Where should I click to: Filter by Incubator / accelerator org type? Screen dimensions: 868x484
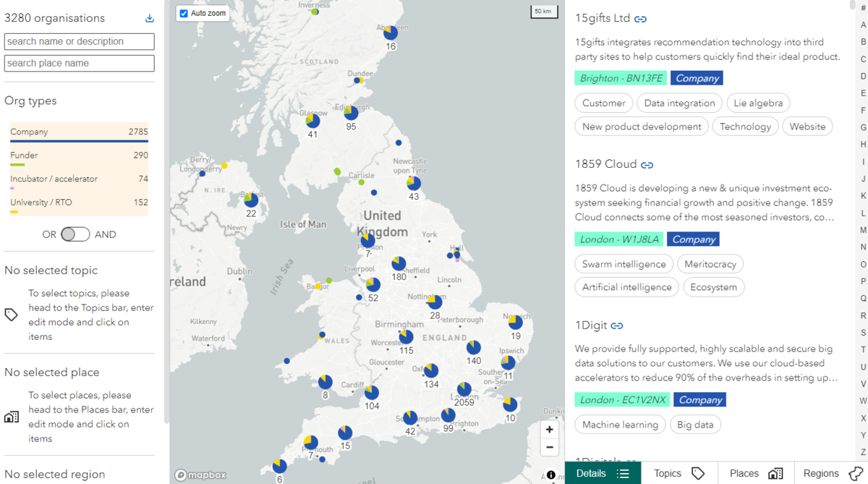pyautogui.click(x=79, y=180)
